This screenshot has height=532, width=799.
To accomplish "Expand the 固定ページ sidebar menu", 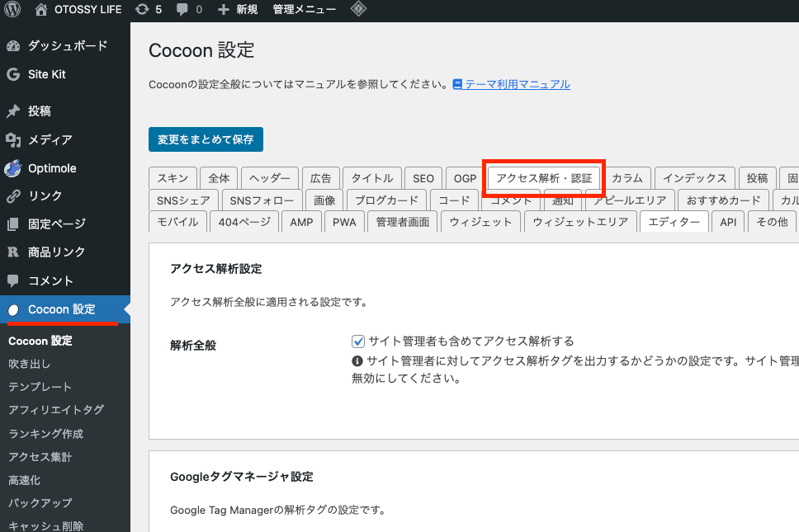I will coord(56,224).
